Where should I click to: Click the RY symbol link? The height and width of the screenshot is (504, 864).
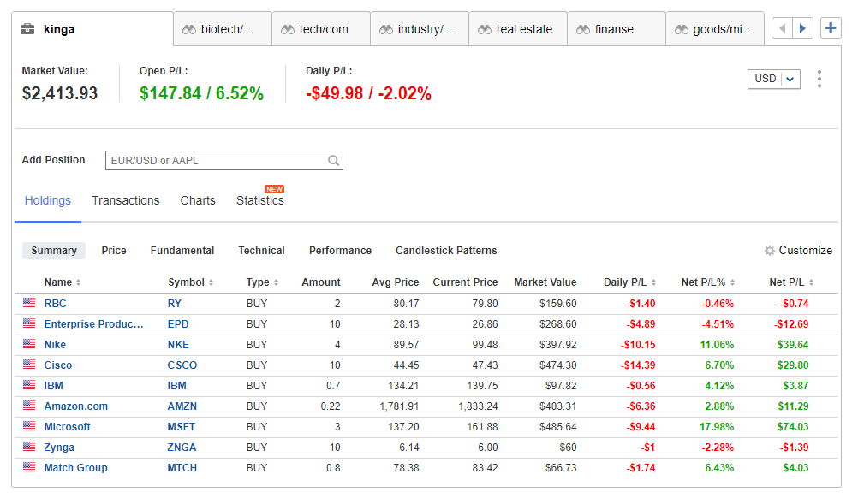coord(175,304)
